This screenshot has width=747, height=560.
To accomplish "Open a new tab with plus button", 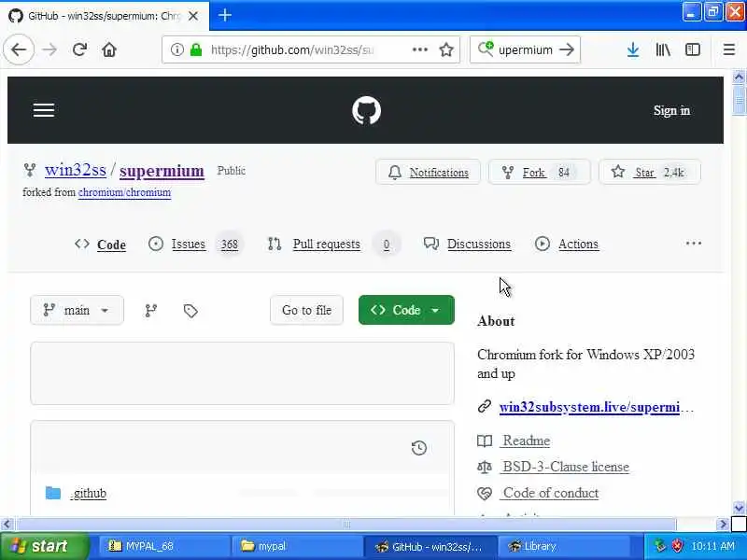I will click(225, 16).
